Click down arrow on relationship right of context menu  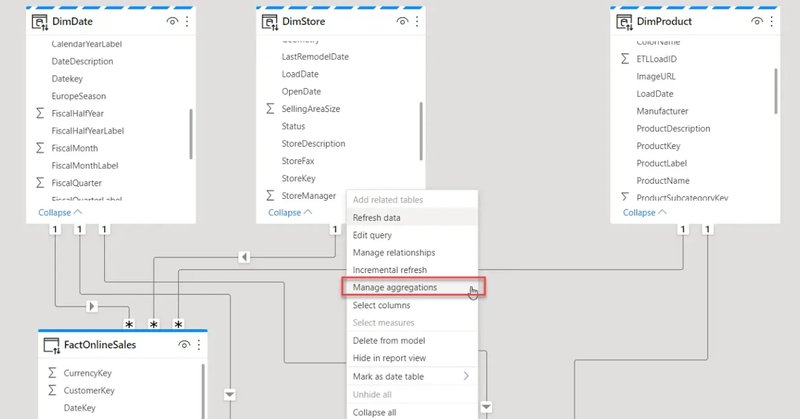486,407
